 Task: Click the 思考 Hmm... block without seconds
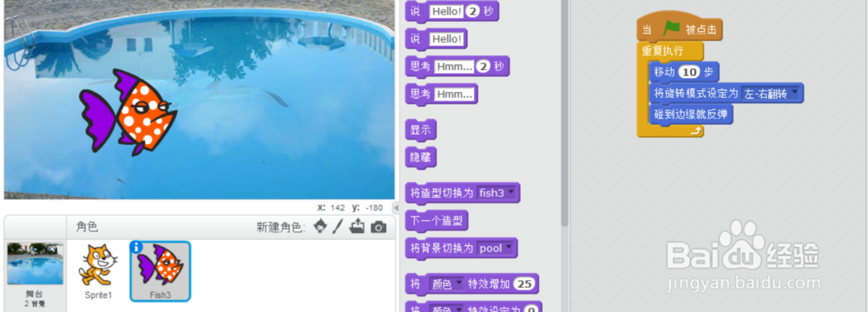(x=441, y=94)
